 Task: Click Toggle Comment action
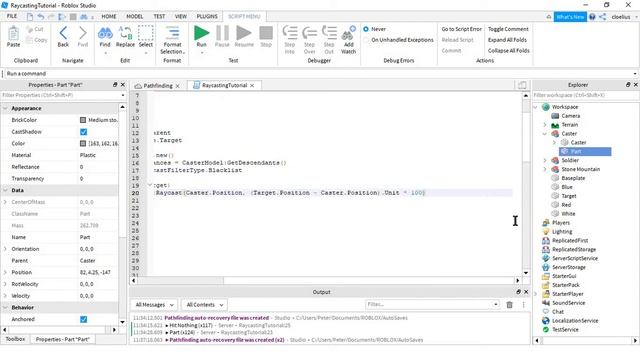point(508,29)
